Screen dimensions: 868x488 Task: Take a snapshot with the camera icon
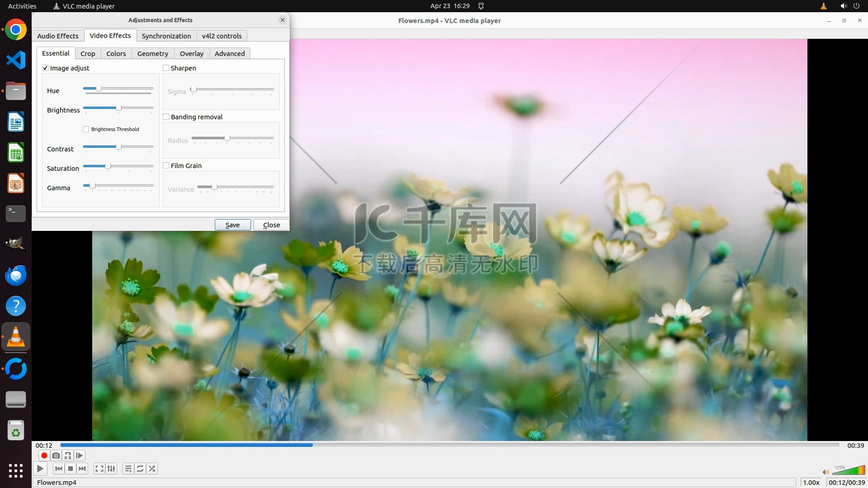click(x=56, y=455)
